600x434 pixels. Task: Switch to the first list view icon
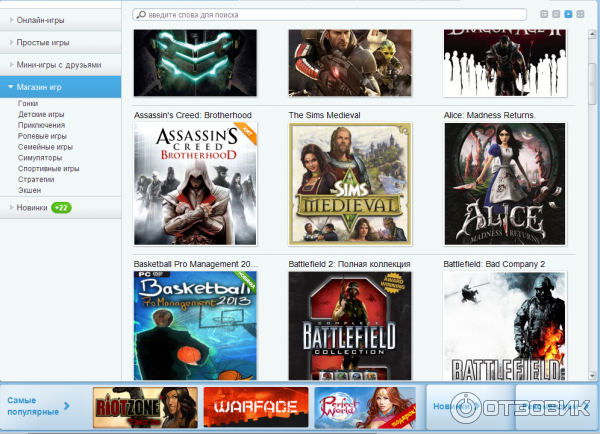pos(544,14)
